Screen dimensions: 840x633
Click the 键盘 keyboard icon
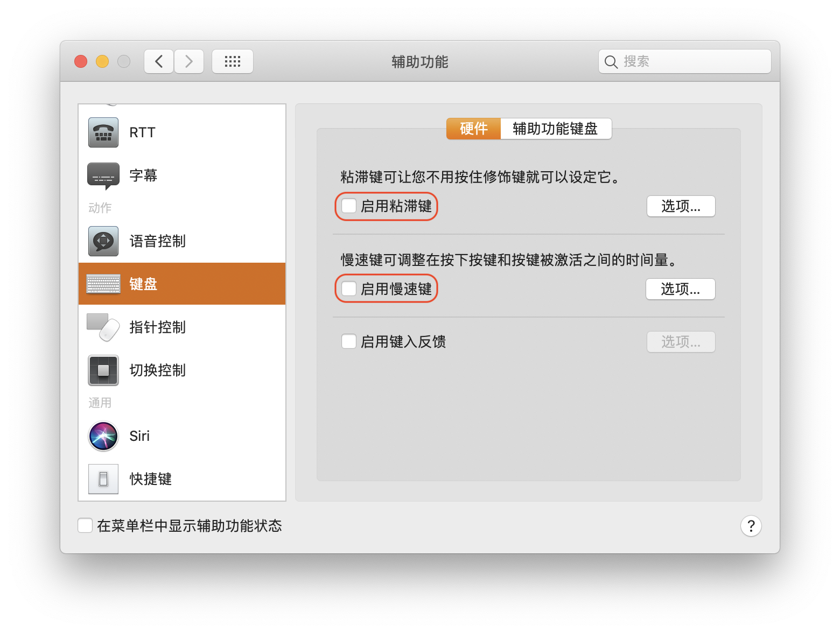point(103,284)
